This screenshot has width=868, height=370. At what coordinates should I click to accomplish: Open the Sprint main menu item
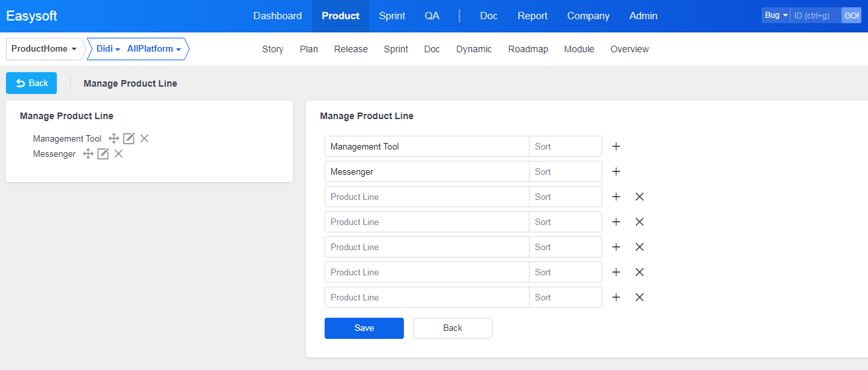pyautogui.click(x=392, y=16)
